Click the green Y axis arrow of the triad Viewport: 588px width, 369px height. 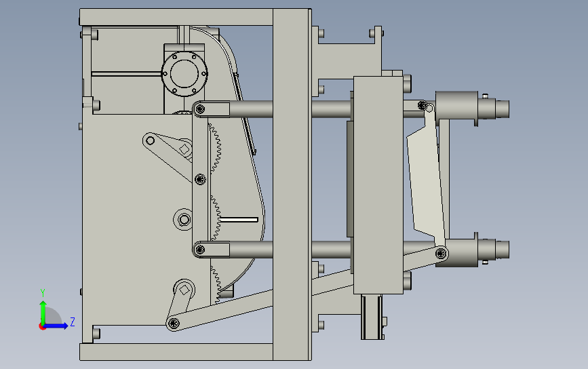click(x=43, y=312)
